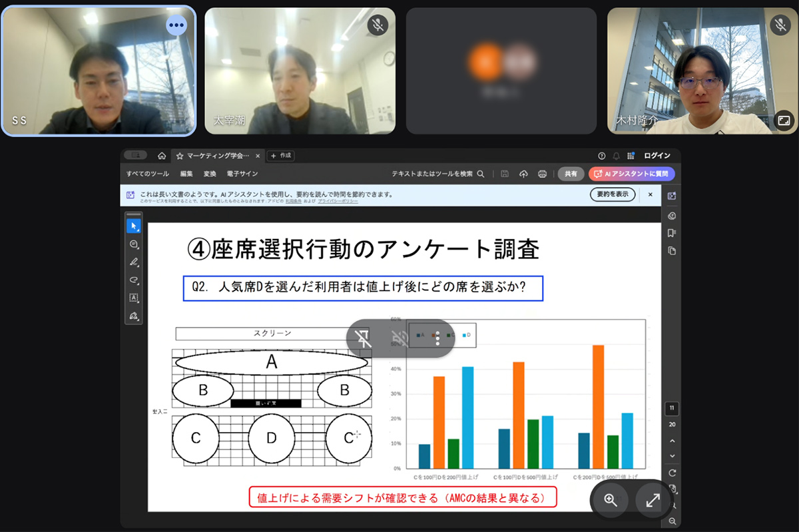The width and height of the screenshot is (799, 532).
Task: Select the arrow selection tool in Acrobat toolbar
Action: coord(134,226)
